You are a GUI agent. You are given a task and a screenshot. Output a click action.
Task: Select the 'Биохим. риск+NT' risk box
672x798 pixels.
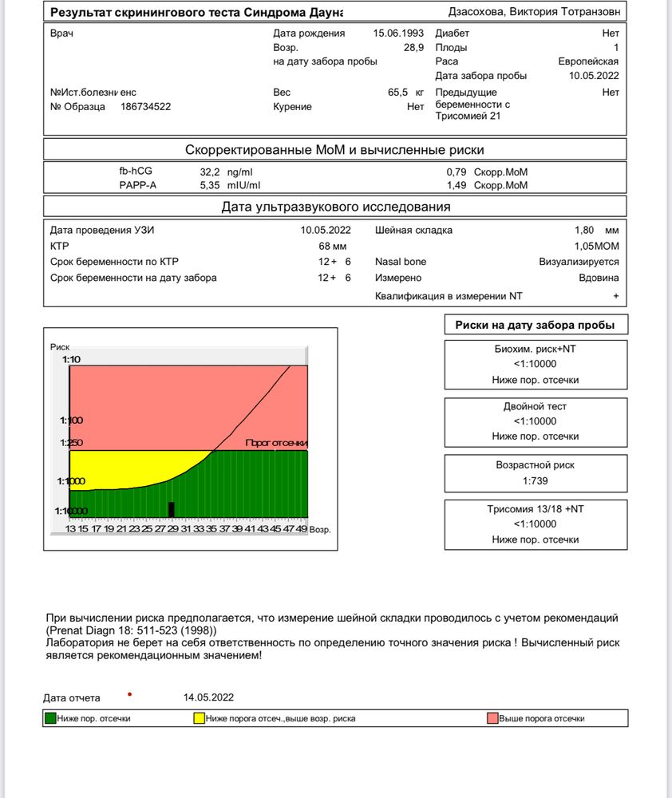pos(535,365)
